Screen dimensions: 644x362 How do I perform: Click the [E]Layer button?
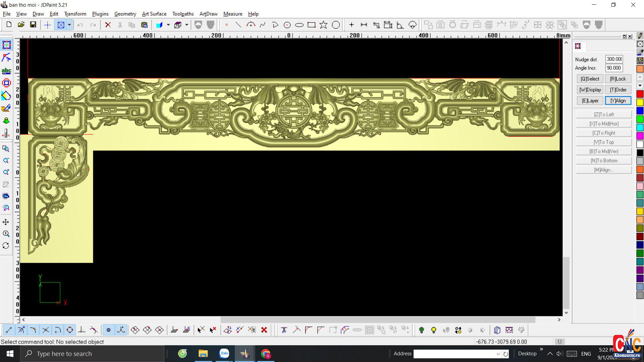[590, 101]
